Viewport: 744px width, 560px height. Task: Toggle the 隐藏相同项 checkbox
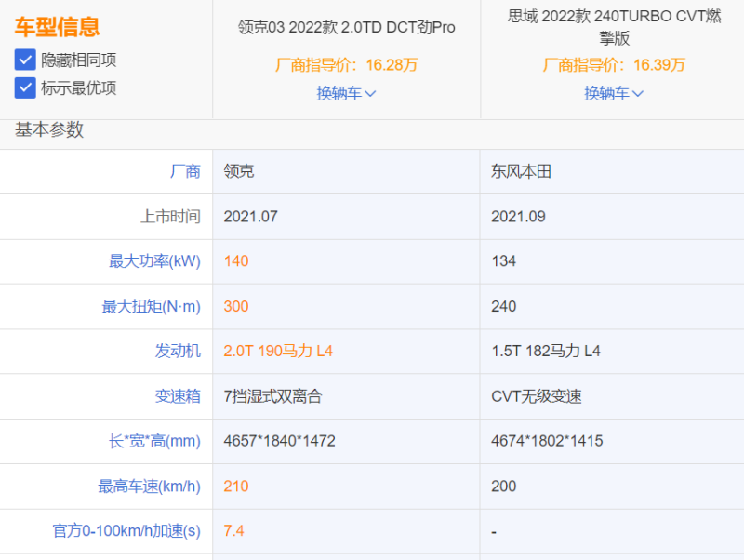[x=26, y=60]
